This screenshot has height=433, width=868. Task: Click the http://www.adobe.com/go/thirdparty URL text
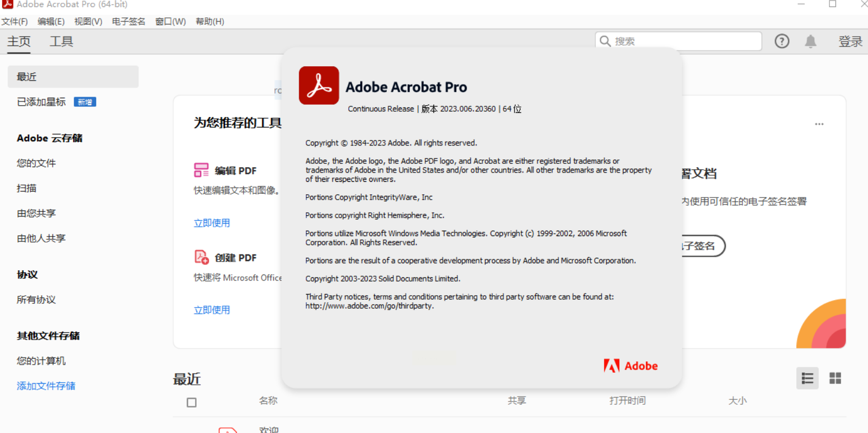369,306
